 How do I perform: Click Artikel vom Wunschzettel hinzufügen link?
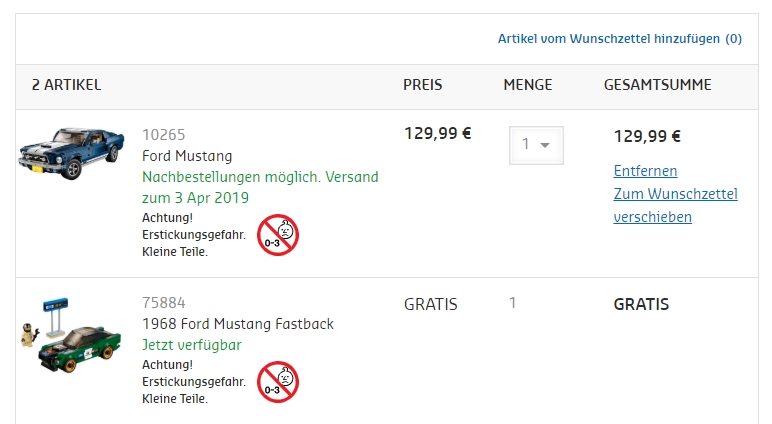(619, 39)
